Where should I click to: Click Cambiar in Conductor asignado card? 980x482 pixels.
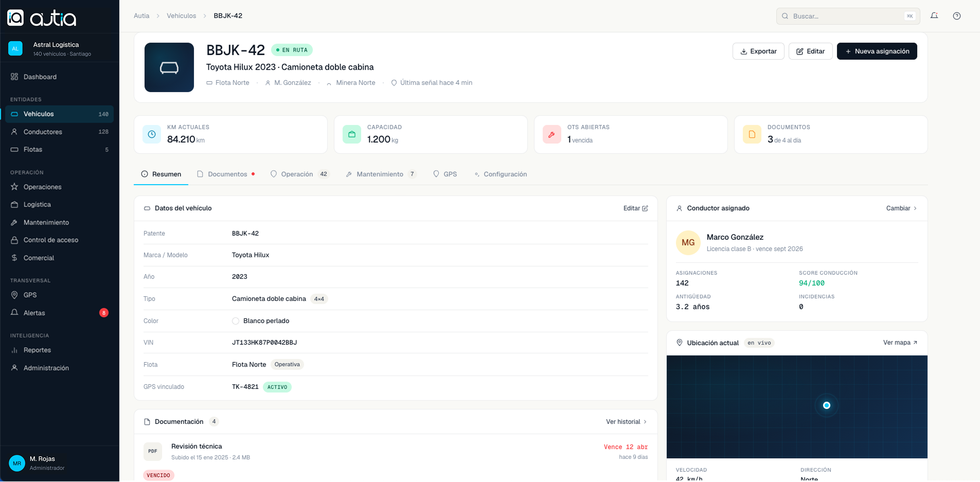coord(902,208)
